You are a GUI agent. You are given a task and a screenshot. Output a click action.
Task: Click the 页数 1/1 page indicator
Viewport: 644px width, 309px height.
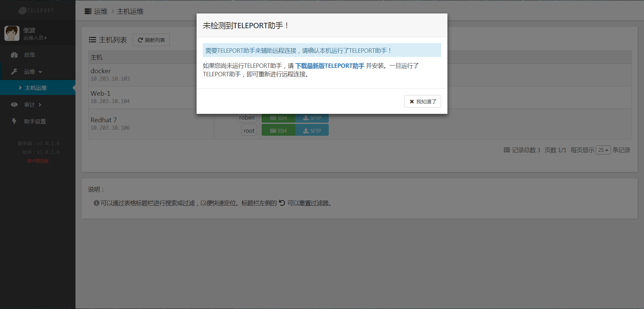coord(555,150)
